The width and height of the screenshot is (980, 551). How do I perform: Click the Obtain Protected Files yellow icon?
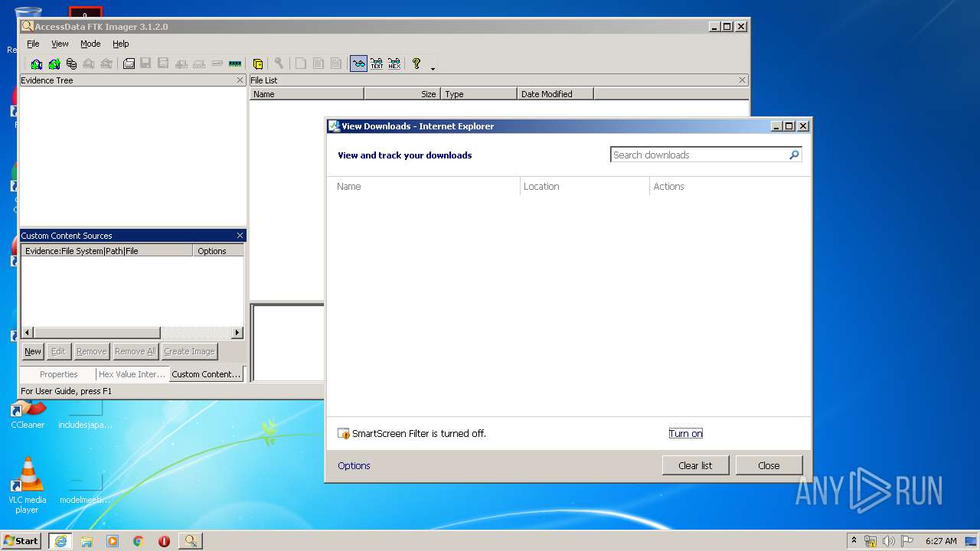[258, 64]
